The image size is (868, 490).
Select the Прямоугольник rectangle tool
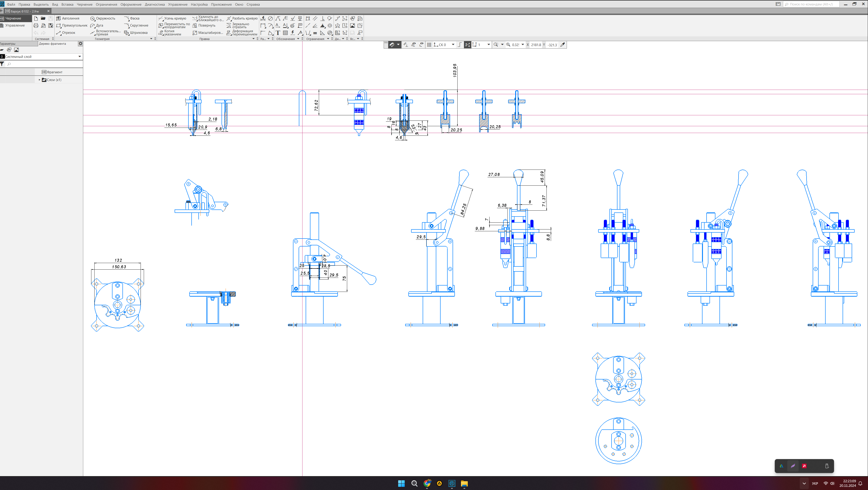click(x=71, y=25)
